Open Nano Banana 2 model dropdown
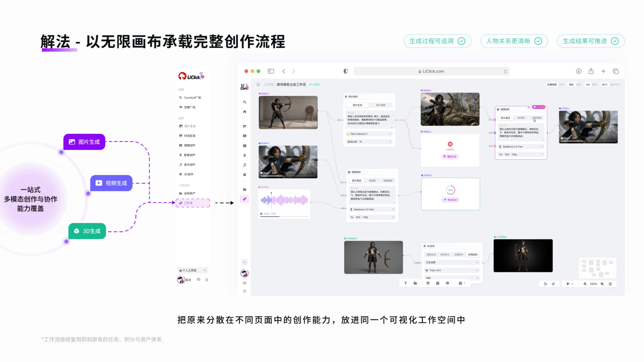Image resolution: width=644 pixels, height=362 pixels. [369, 134]
